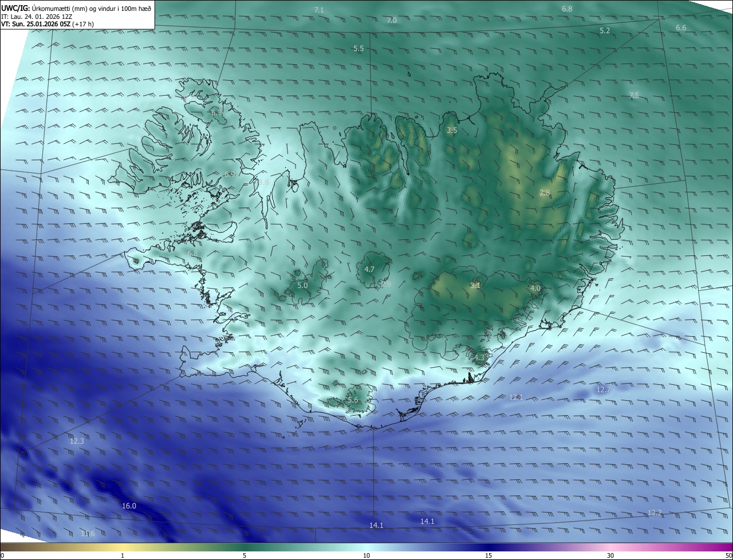Click the 7.1 value label
733x560 pixels.
click(319, 10)
